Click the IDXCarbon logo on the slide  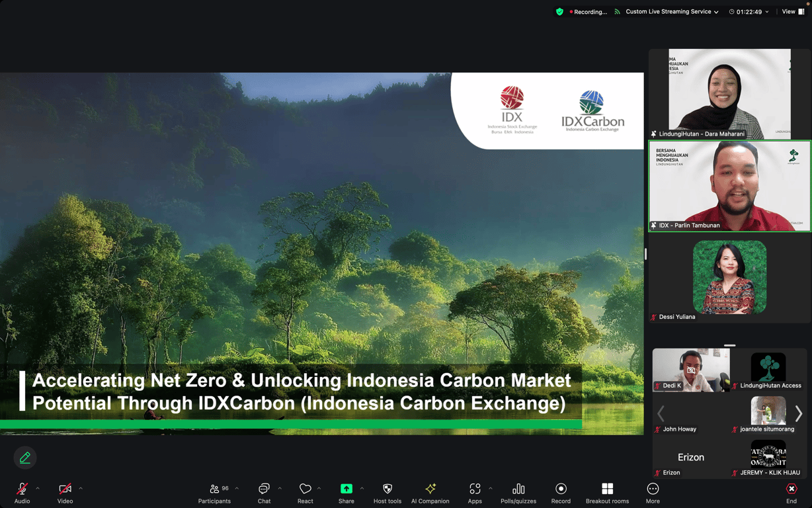pyautogui.click(x=592, y=112)
